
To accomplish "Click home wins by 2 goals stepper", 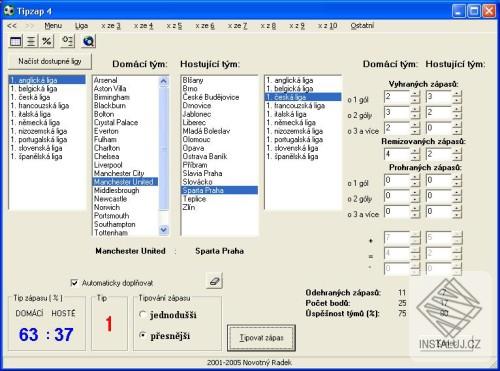I will coord(415,113).
